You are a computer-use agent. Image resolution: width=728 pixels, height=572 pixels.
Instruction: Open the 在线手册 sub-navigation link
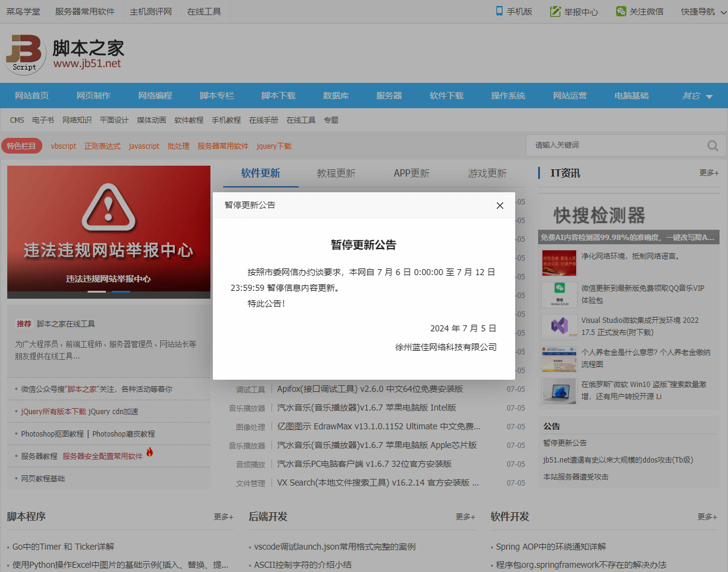coord(264,120)
